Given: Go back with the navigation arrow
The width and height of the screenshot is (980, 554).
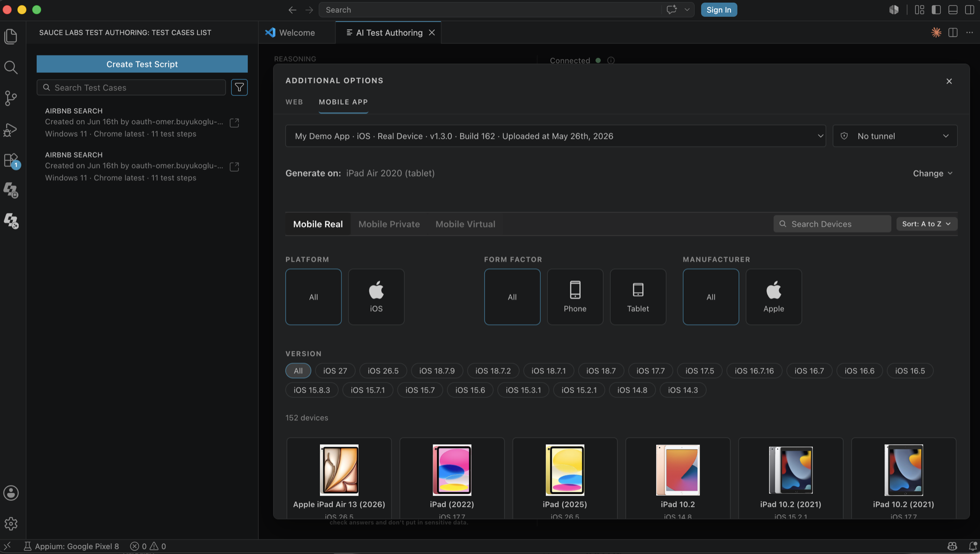Looking at the screenshot, I should click(x=293, y=10).
